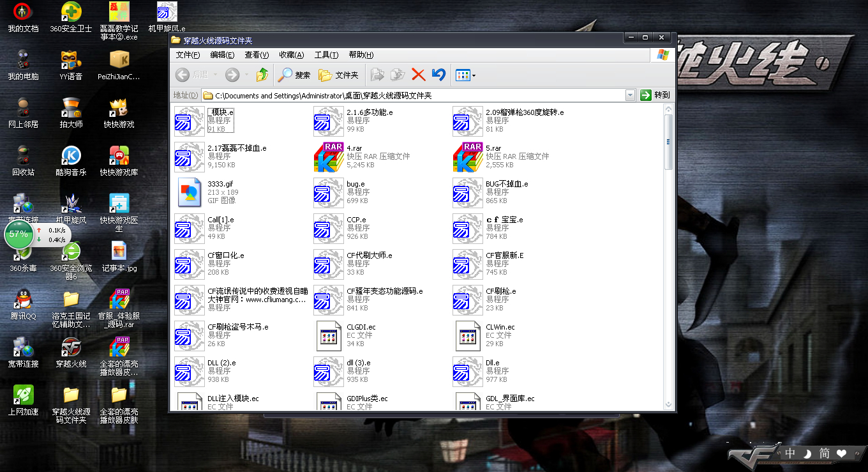Screen dimensions: 868x472
Task: Toggle the 文件夹 folders pane button
Action: [x=339, y=75]
